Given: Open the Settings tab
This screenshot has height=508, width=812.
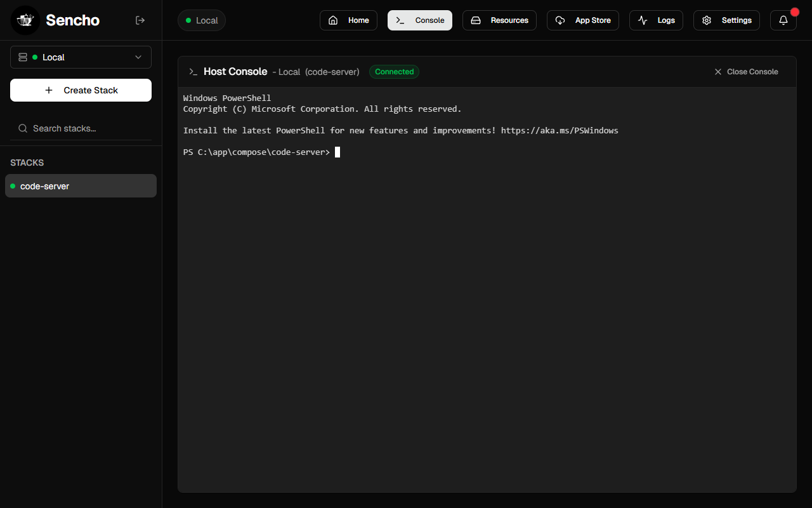Looking at the screenshot, I should 726,20.
